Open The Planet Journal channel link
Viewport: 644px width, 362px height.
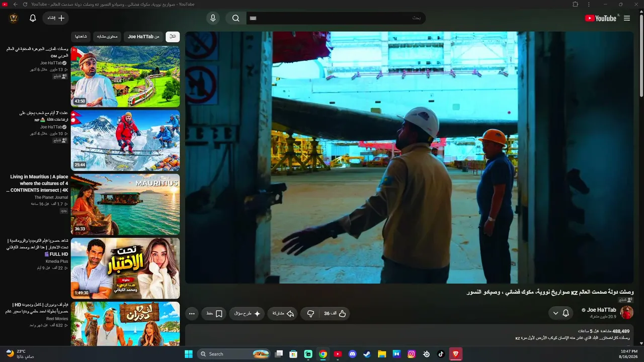(51, 198)
